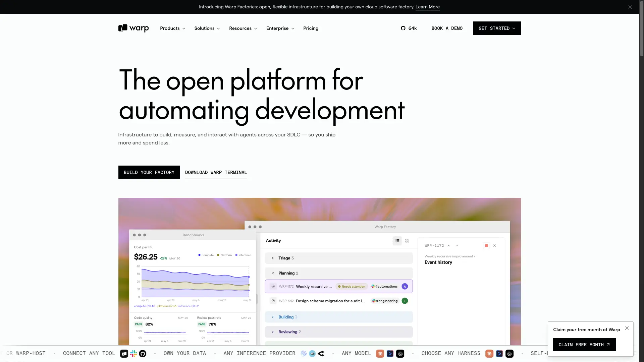
Task: Open the Resources dropdown menu
Action: tap(243, 28)
